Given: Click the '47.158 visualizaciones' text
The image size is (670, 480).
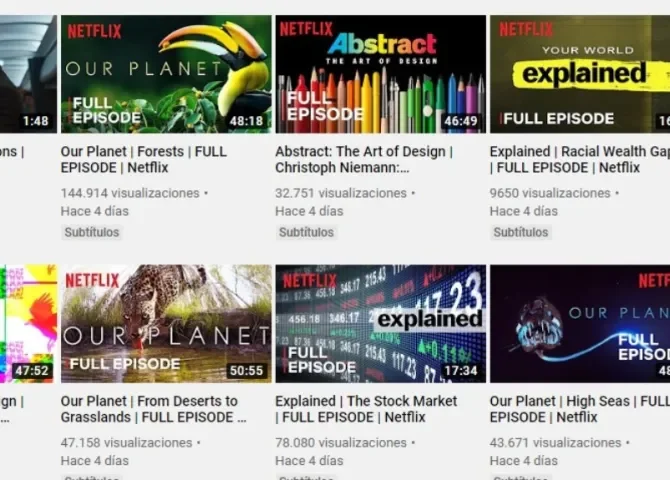Looking at the screenshot, I should coord(126,443).
